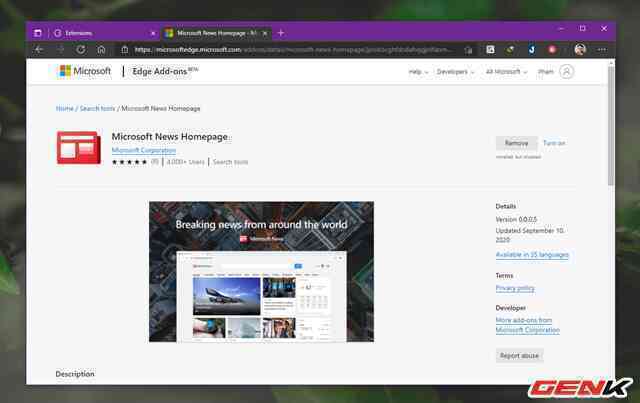
Task: Click the favorites star icon in address bar
Action: pos(468,50)
